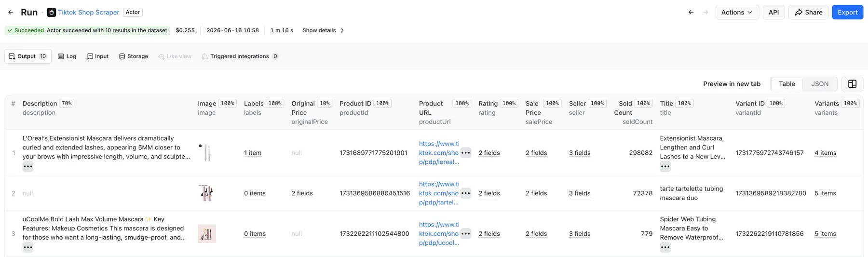Click Preview in new tab

click(732, 84)
